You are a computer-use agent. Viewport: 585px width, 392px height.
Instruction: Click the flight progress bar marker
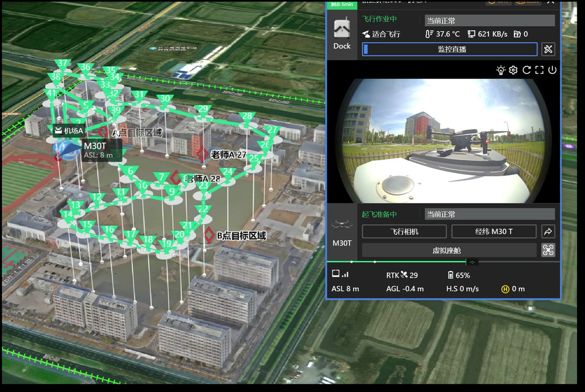pos(472,262)
